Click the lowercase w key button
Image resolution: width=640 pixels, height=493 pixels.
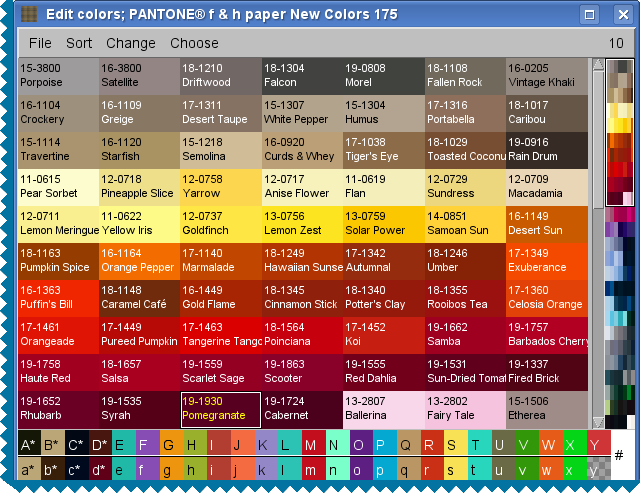pos(551,469)
